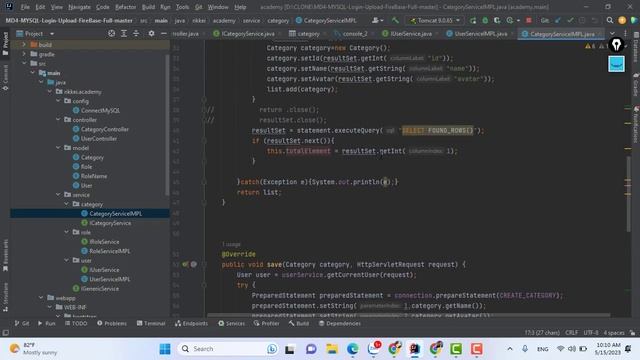
Task: Collapse the config package
Action: [x=58, y=101]
